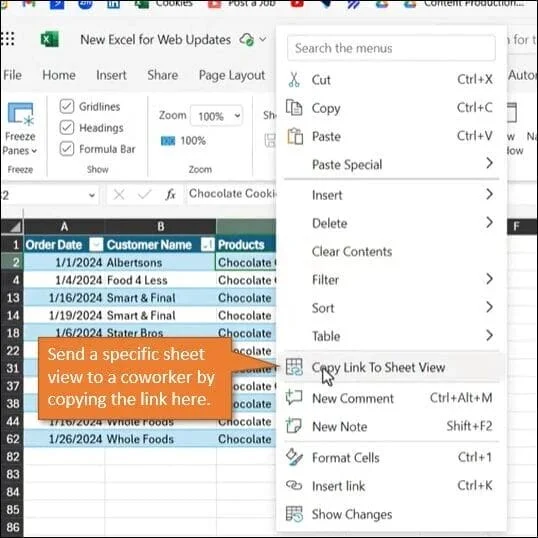Open the File tab
The width and height of the screenshot is (538, 538).
point(12,75)
